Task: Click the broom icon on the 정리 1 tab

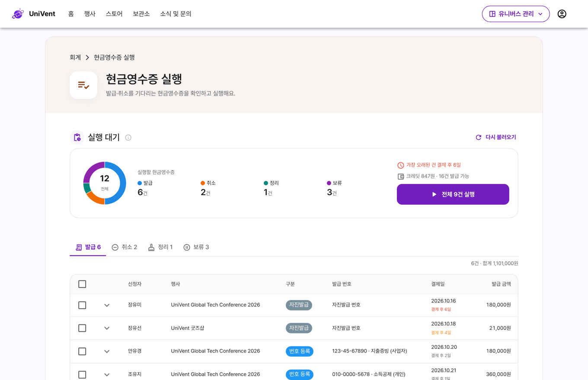Action: 151,247
